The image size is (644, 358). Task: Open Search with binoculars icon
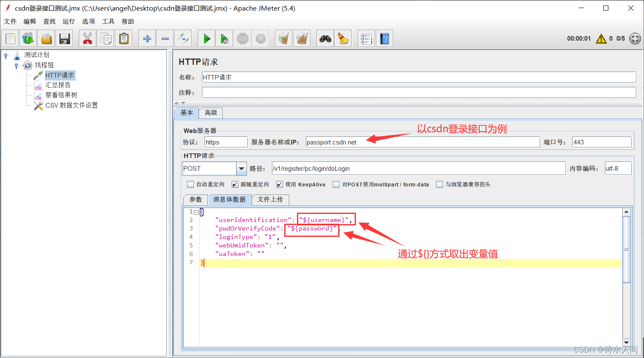(325, 39)
